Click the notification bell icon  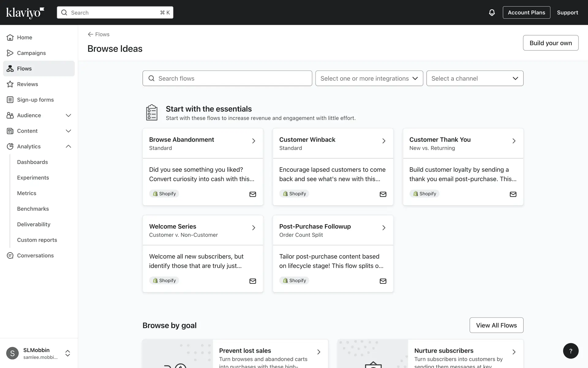pyautogui.click(x=492, y=13)
